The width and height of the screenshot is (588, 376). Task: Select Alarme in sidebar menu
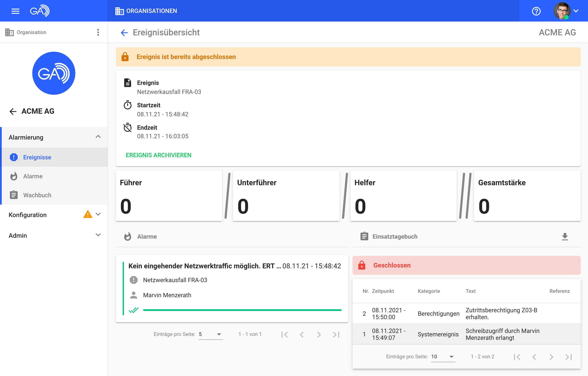point(33,176)
